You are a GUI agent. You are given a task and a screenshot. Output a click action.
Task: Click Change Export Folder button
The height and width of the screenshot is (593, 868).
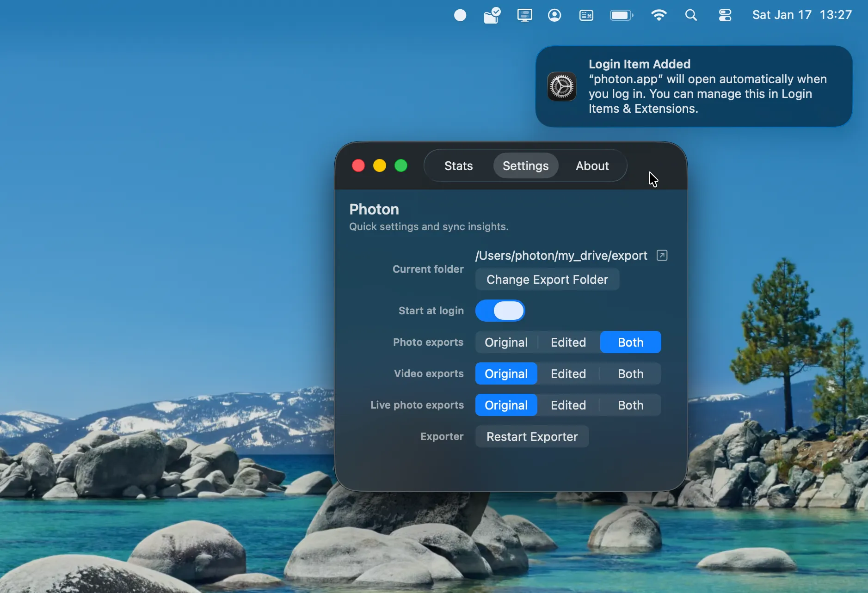point(547,279)
